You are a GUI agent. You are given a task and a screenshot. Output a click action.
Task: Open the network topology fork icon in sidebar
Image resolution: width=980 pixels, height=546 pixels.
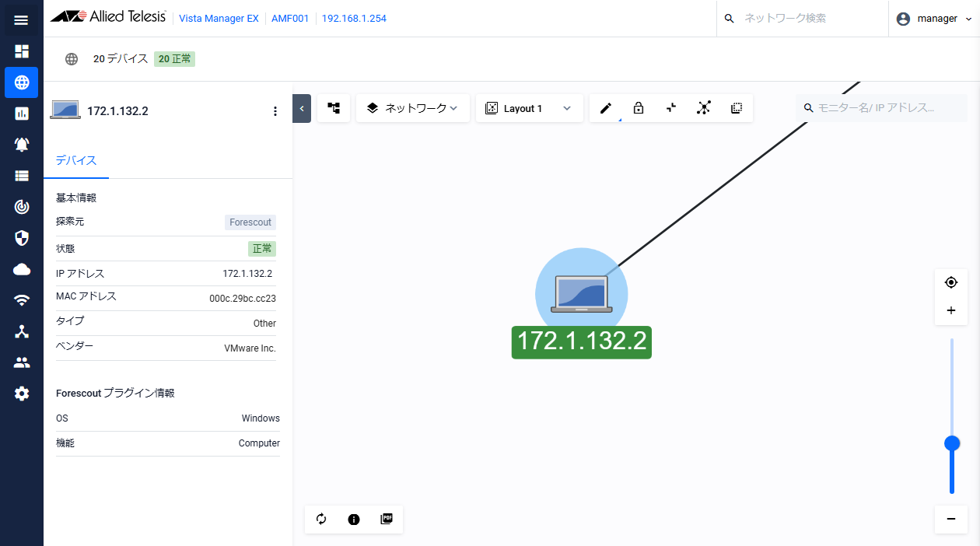21,331
